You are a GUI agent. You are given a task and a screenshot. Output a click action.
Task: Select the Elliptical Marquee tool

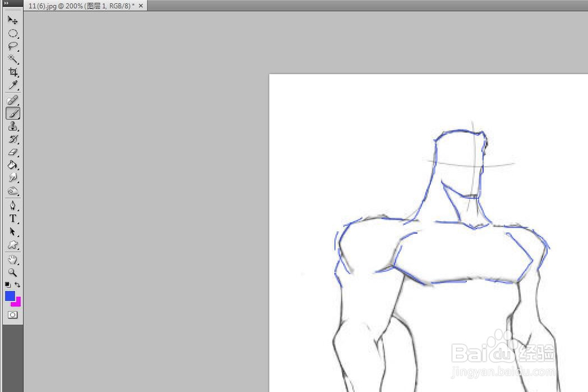click(x=13, y=34)
